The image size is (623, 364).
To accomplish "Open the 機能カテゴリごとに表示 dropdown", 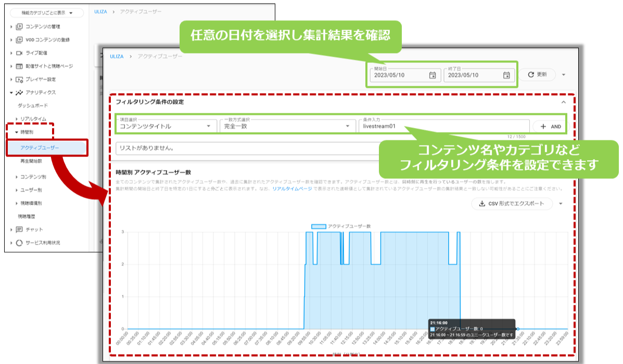I will point(47,12).
